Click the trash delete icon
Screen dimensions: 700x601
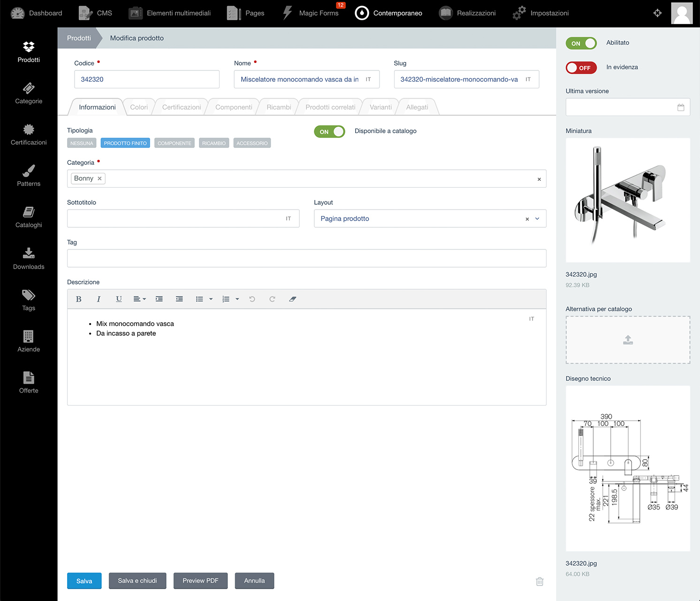pos(540,581)
